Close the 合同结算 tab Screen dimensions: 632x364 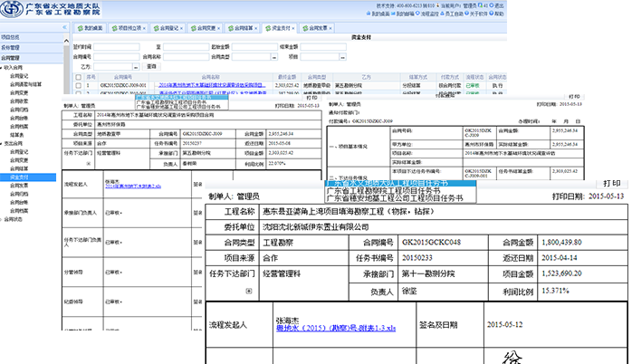tap(255, 28)
